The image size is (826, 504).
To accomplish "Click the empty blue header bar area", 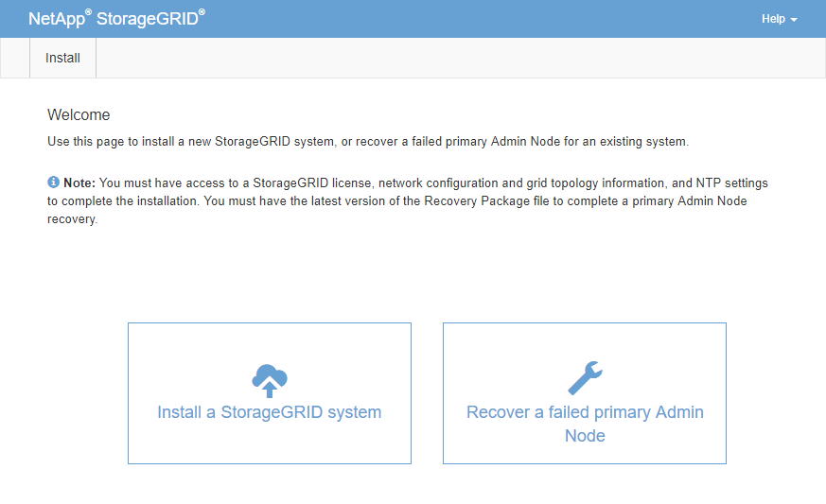I will coord(474,19).
